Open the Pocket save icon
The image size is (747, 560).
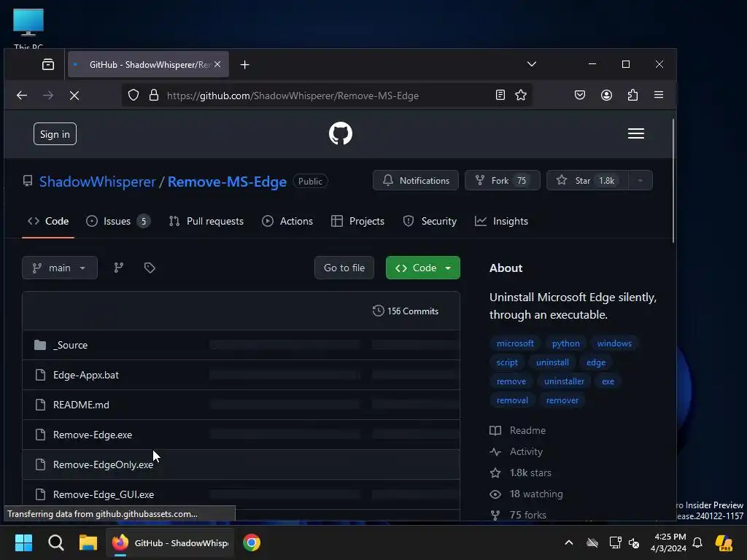(x=580, y=95)
